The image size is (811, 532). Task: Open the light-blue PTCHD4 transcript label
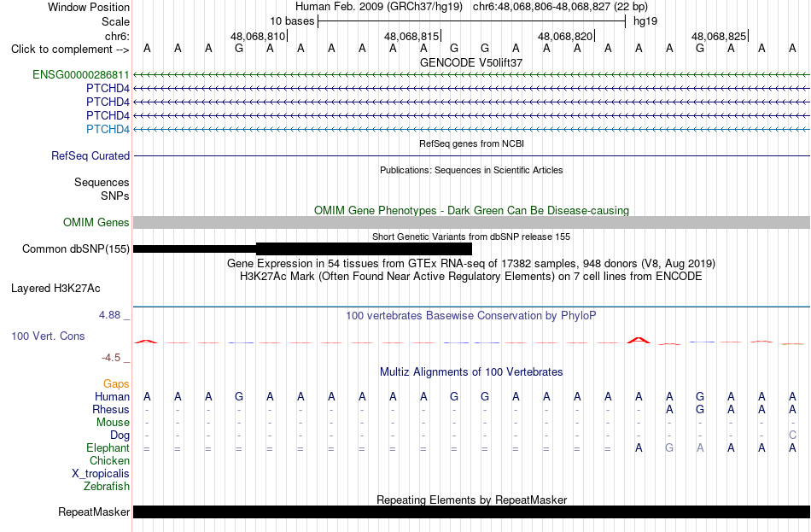[x=108, y=129]
